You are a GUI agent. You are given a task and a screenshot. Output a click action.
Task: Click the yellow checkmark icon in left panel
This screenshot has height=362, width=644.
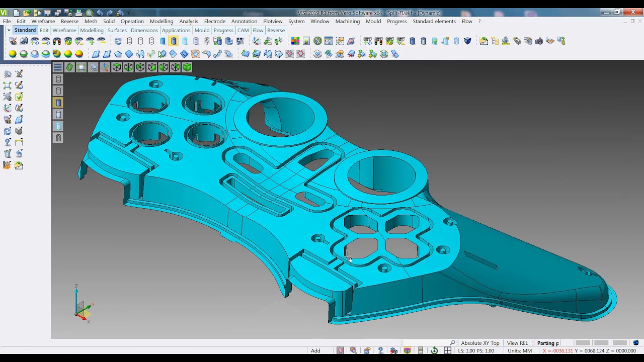pos(19,97)
